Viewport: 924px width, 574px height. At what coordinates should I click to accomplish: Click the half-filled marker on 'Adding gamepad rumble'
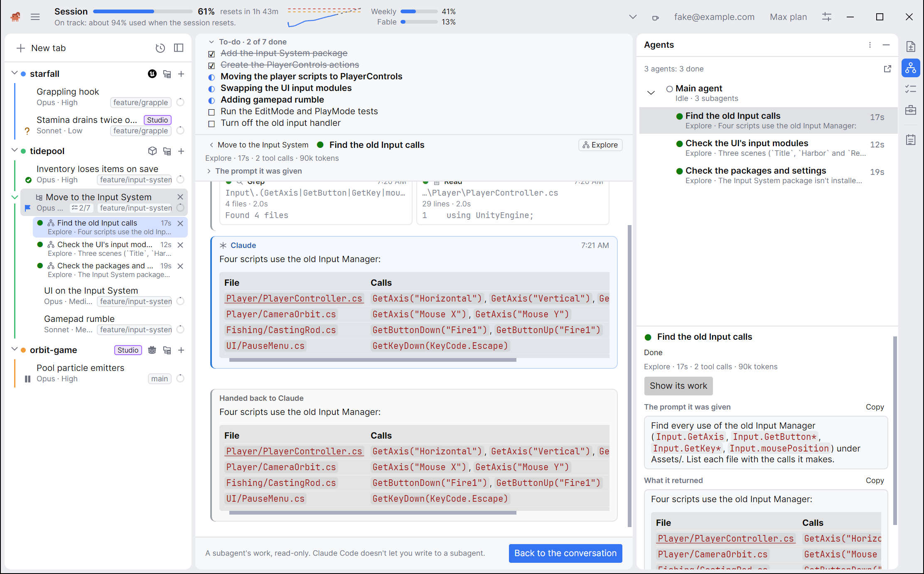[x=211, y=101]
